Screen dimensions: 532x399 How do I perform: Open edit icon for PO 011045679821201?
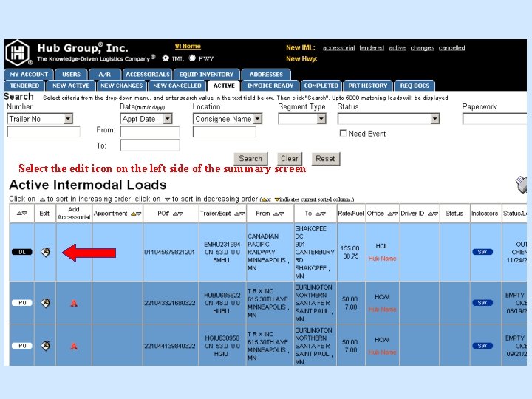[46, 252]
